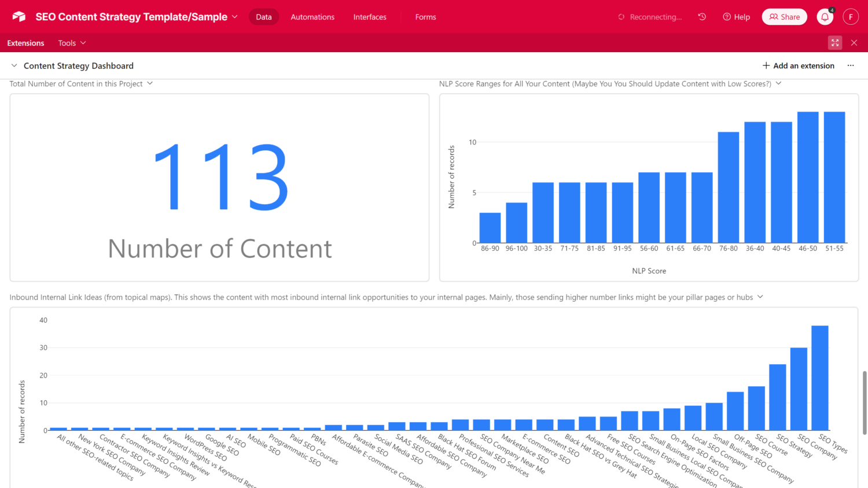Click the Help question mark button

[736, 17]
